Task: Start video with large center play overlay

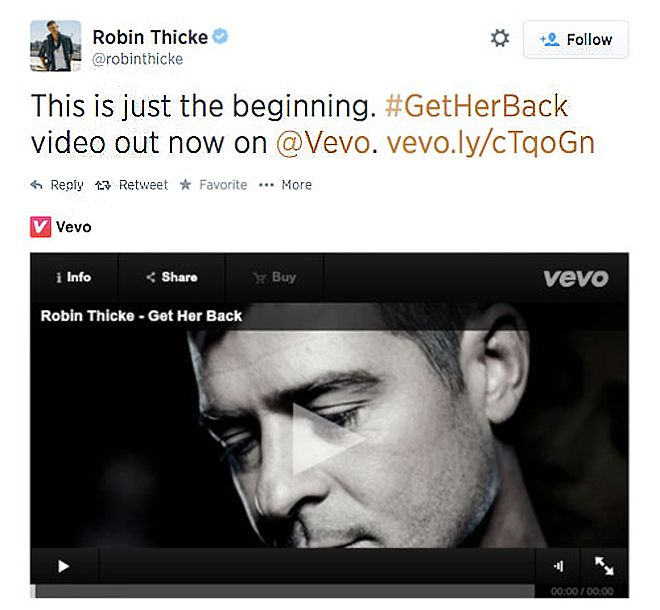Action: click(327, 439)
